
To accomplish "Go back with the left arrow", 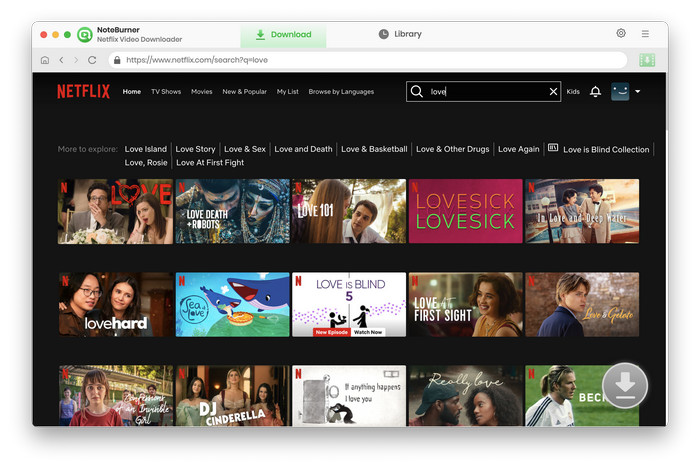I will pyautogui.click(x=61, y=60).
